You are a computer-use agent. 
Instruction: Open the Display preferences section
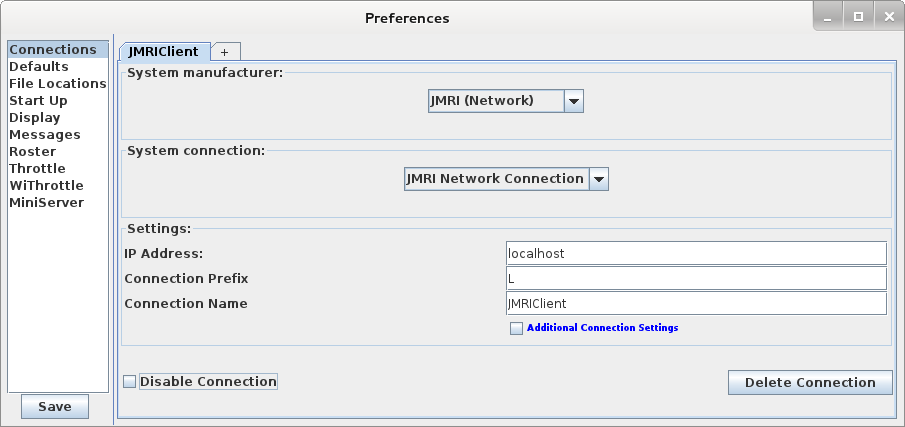pyautogui.click(x=58, y=118)
